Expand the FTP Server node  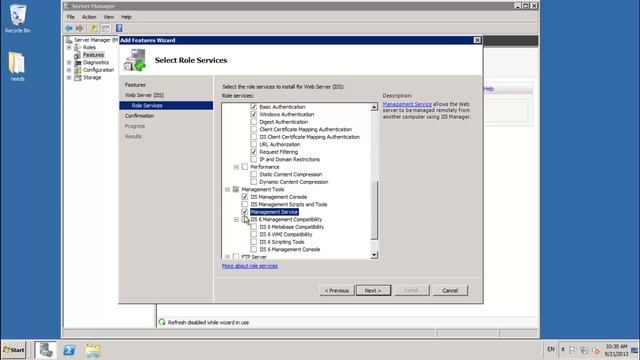pyautogui.click(x=227, y=256)
